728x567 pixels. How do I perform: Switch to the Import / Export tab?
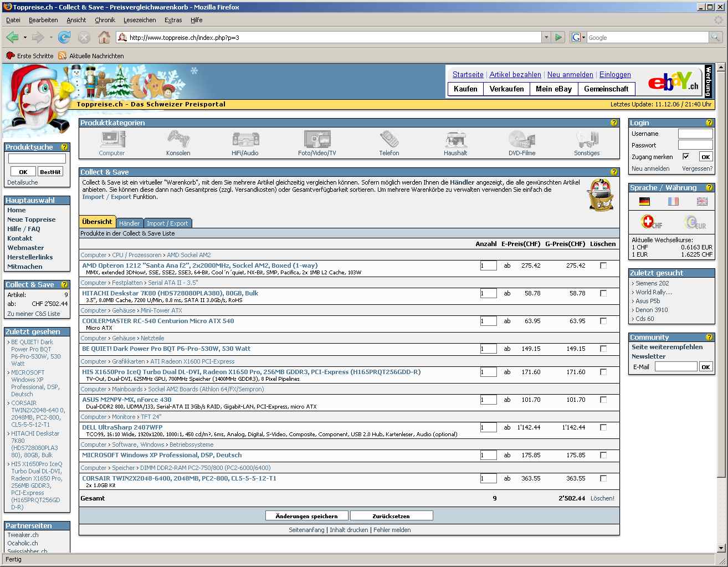[167, 223]
